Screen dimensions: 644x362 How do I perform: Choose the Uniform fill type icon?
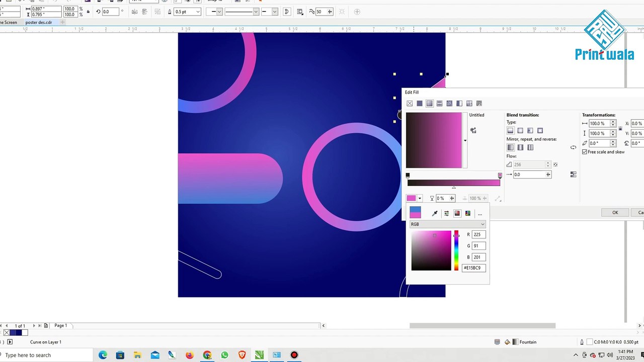[420, 104]
